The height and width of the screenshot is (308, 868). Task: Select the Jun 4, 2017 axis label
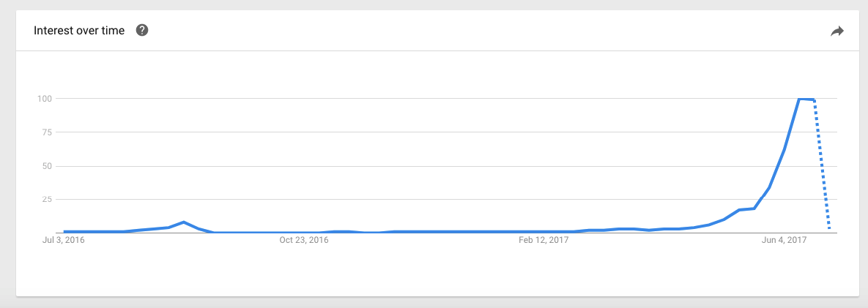click(783, 240)
